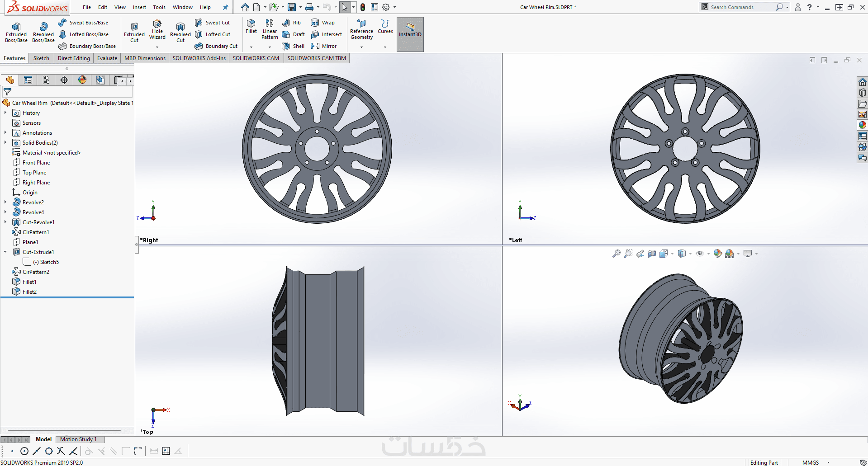Open the Hole Wizard tool
Screen dimensions: 868x466
(x=157, y=30)
